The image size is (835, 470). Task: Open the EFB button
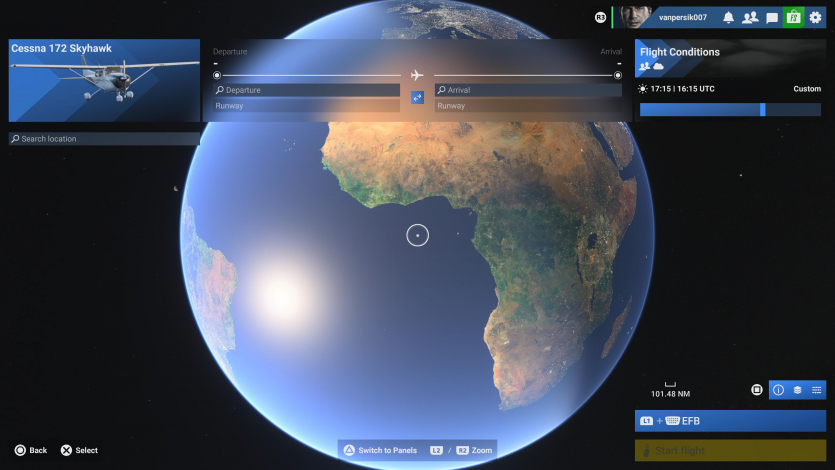click(x=730, y=421)
